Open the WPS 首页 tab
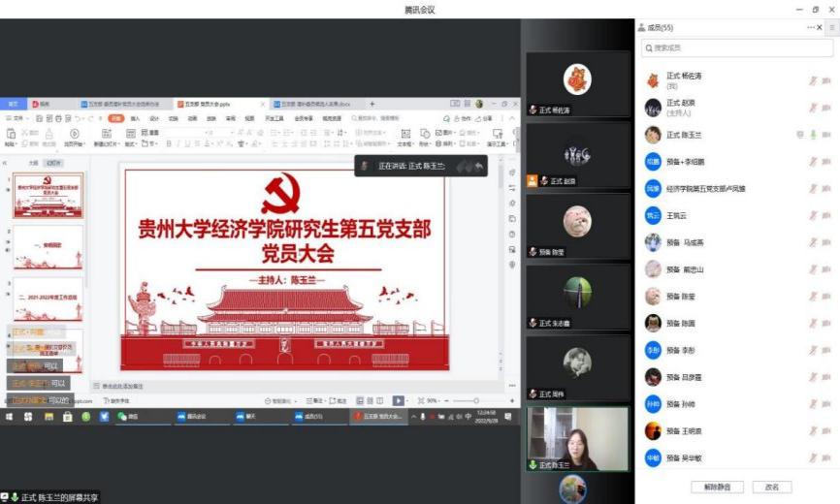Image resolution: width=840 pixels, height=504 pixels. tap(14, 104)
